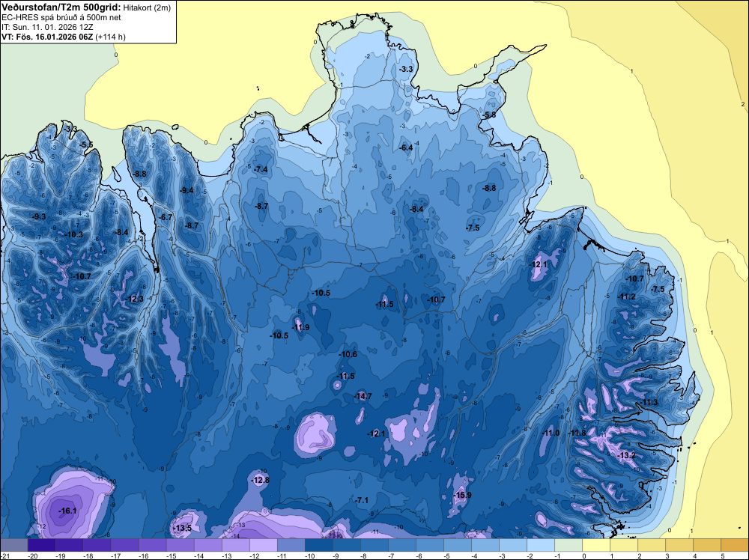Click the -12.3 temperature value

[135, 299]
